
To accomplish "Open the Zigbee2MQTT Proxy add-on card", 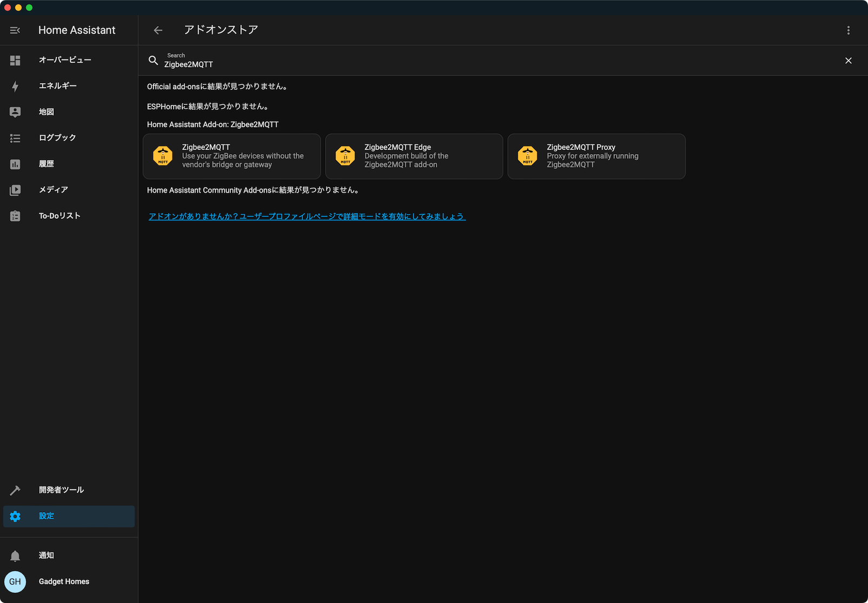I will pos(597,156).
